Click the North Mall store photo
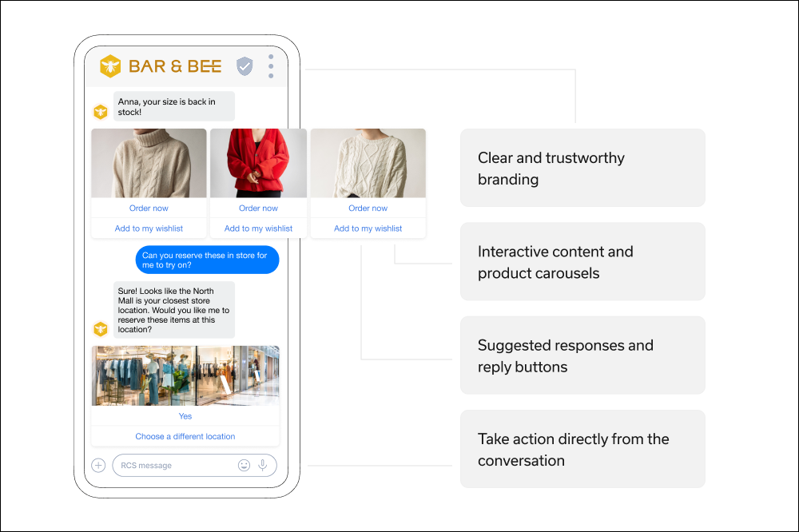Image resolution: width=799 pixels, height=532 pixels. [x=185, y=374]
